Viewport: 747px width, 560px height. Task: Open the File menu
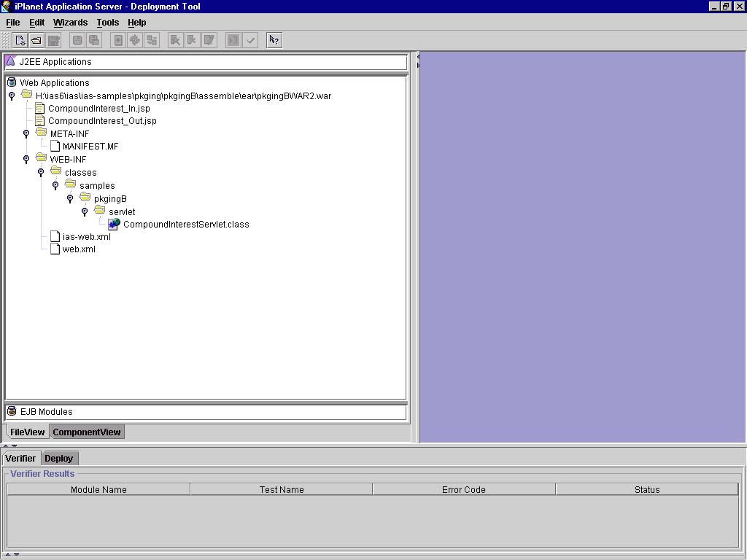tap(13, 23)
